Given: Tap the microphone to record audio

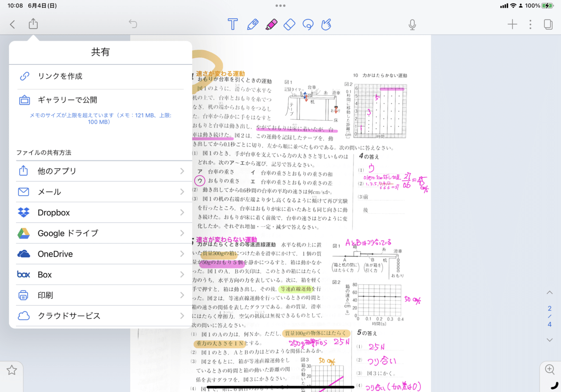Looking at the screenshot, I should [412, 25].
